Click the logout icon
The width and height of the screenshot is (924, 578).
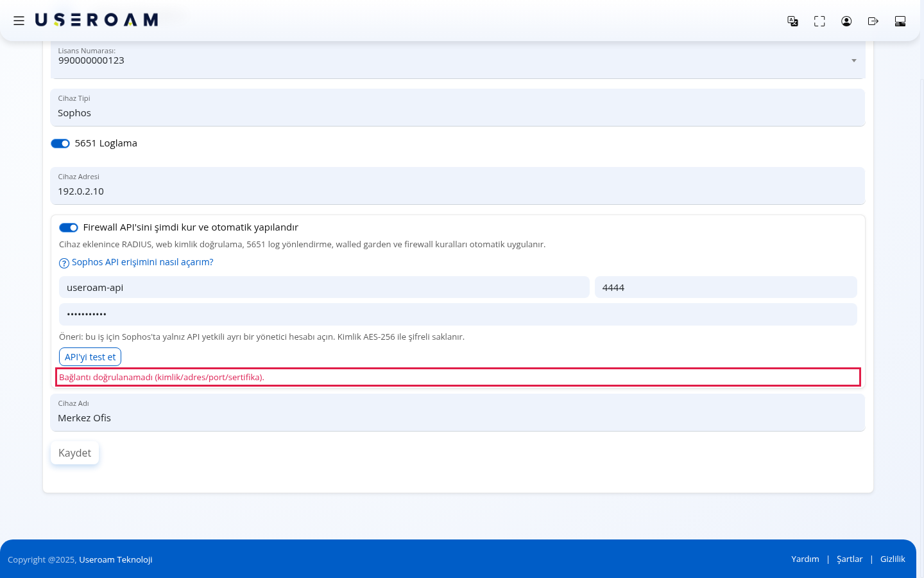(x=873, y=21)
